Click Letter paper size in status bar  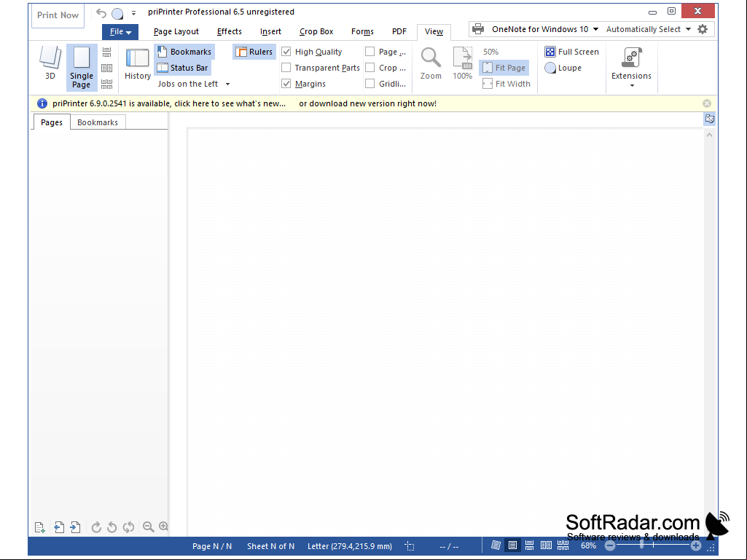[x=350, y=546]
